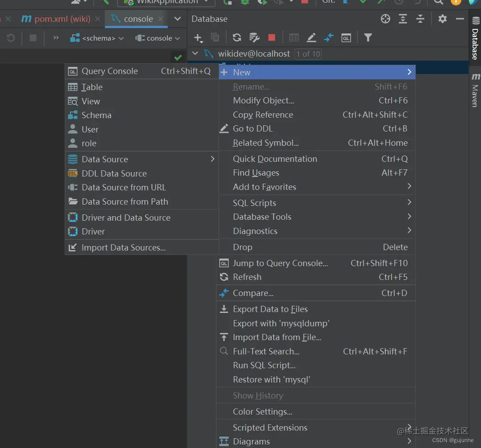Click the Select Opened File crosshair icon
Viewport: 481px width, 448px height.
[x=386, y=19]
